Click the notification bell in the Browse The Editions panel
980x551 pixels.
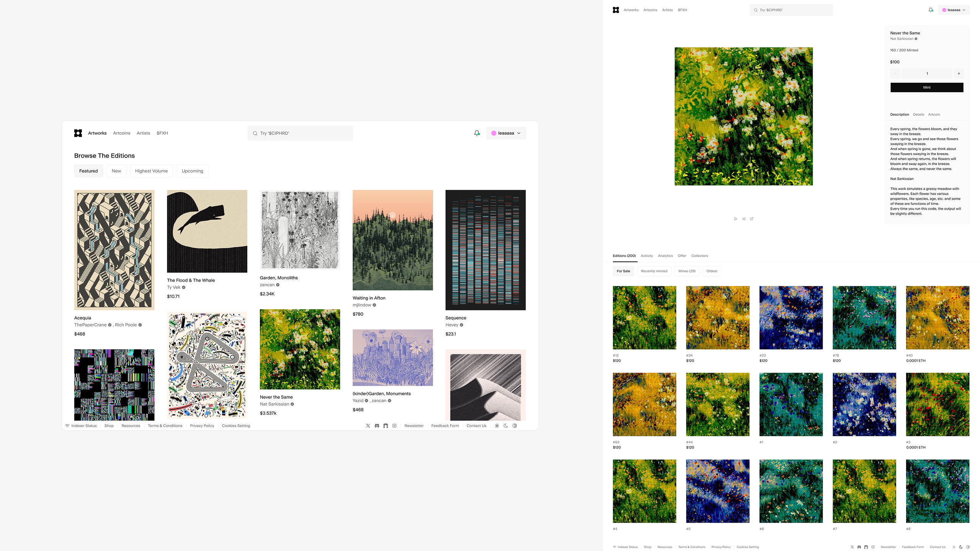tap(477, 133)
